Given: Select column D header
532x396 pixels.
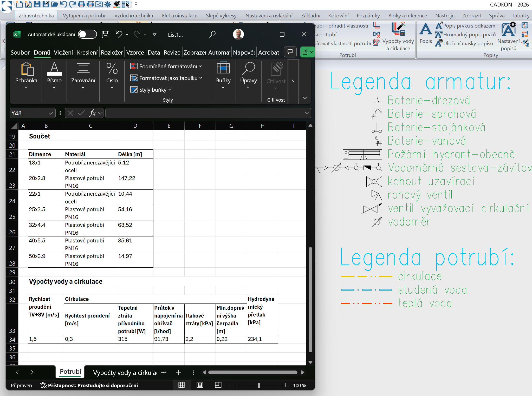Looking at the screenshot, I should (x=135, y=126).
